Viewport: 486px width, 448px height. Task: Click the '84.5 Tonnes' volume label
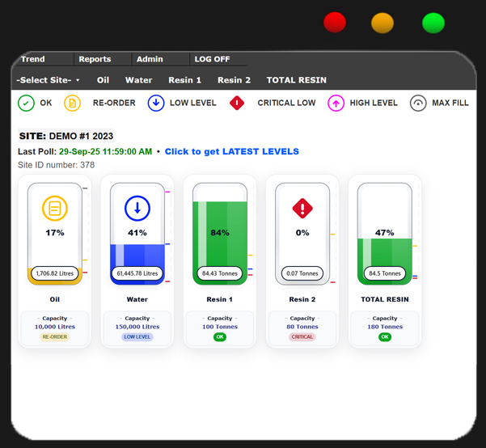click(x=385, y=273)
